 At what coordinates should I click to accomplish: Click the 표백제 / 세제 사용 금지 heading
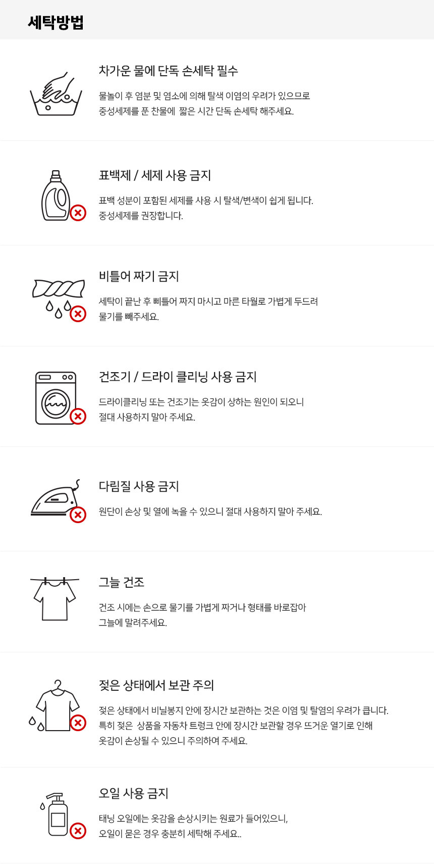pyautogui.click(x=155, y=176)
